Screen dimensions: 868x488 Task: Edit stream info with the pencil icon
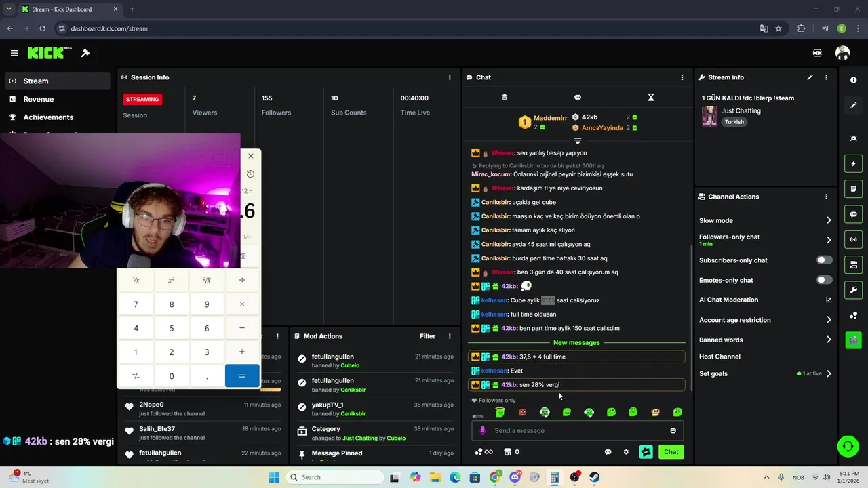tap(810, 77)
